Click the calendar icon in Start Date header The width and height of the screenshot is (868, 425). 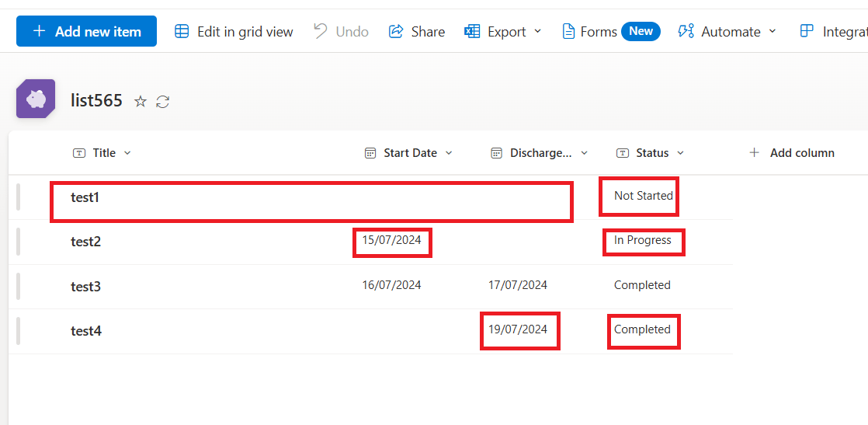[370, 154]
